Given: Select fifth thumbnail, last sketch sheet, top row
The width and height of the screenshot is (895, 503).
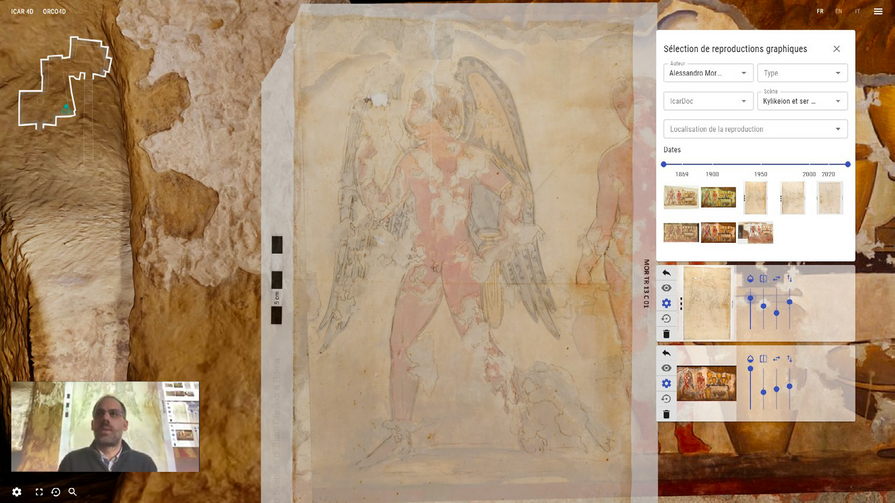Looking at the screenshot, I should click(x=830, y=198).
